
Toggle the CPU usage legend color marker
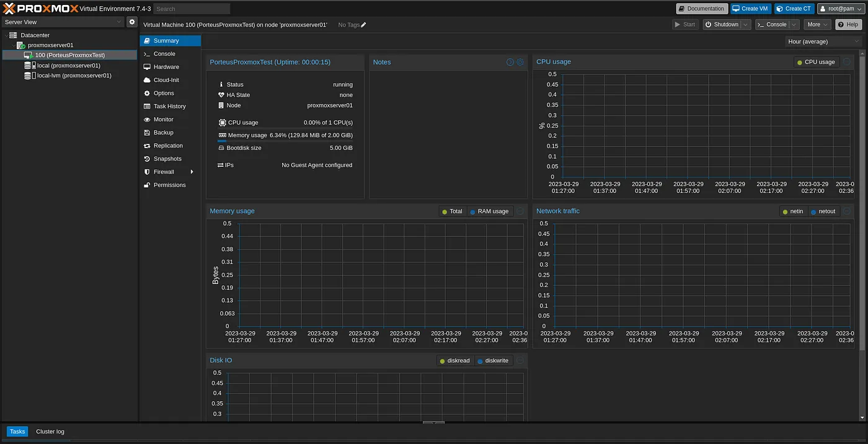click(800, 62)
